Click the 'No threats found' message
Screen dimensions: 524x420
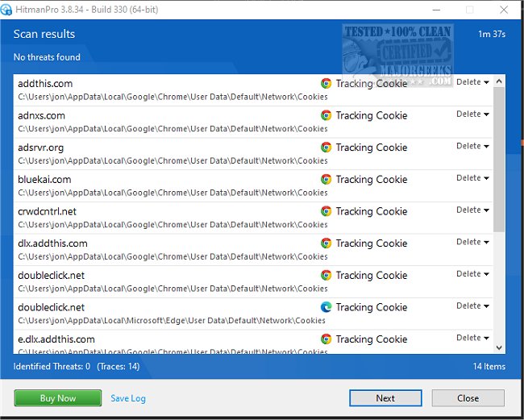(47, 57)
